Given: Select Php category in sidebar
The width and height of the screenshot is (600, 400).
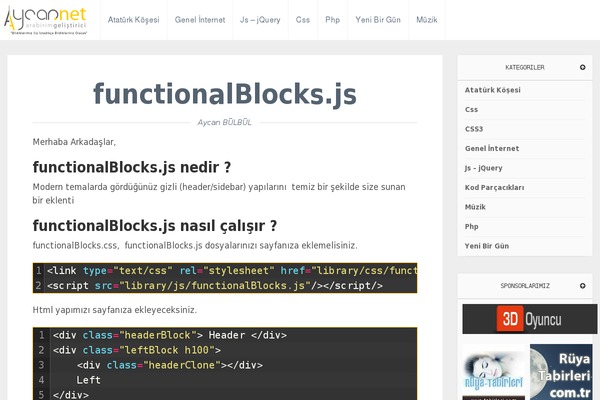Looking at the screenshot, I should pyautogui.click(x=471, y=227).
